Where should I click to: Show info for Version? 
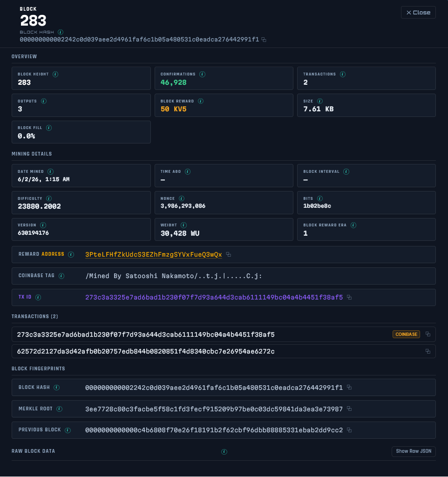43,225
